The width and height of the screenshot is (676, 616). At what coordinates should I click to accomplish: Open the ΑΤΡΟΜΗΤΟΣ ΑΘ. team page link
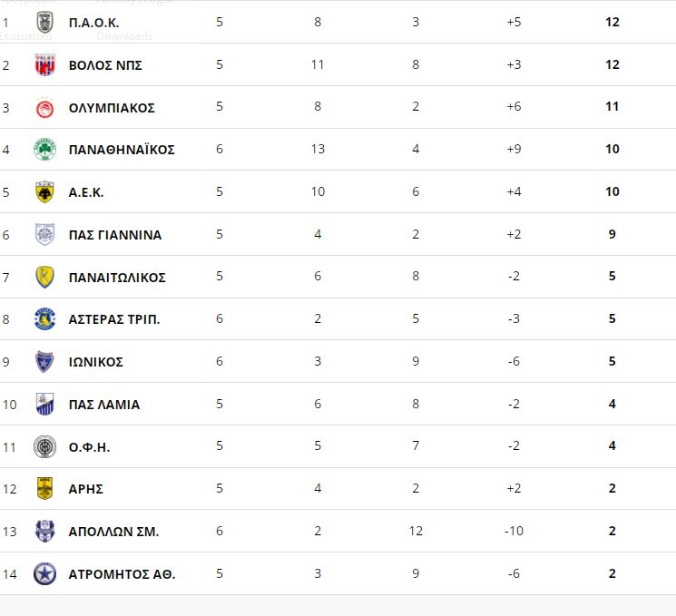pos(122,574)
